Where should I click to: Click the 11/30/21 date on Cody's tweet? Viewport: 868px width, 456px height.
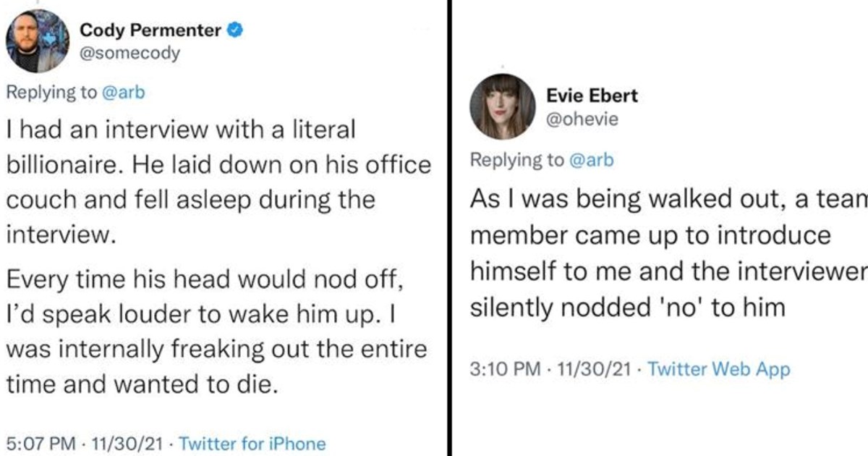coord(126,443)
